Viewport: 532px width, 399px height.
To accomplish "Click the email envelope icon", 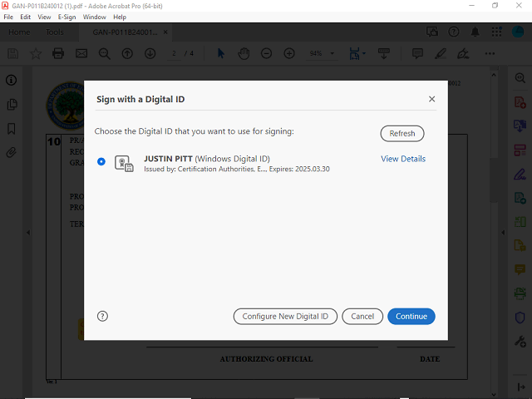I will coord(81,53).
